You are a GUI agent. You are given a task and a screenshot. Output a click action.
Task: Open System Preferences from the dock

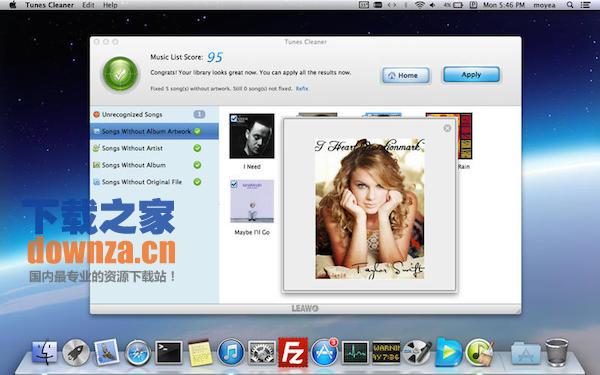point(262,353)
